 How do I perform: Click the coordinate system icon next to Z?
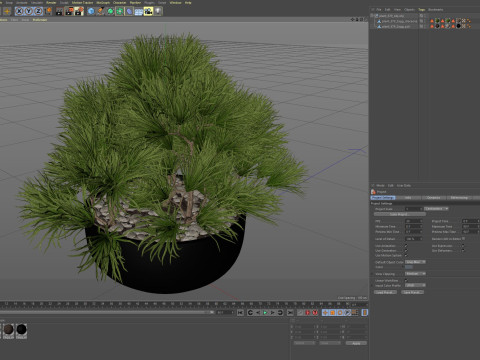(x=48, y=11)
